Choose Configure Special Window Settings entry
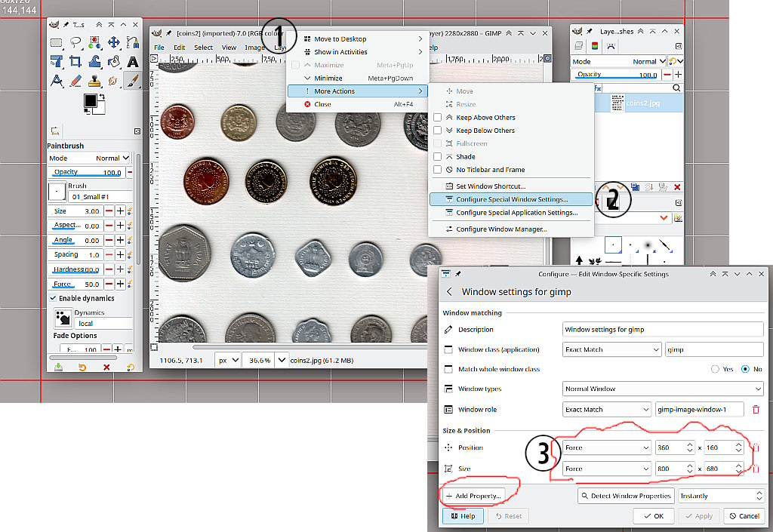Image resolution: width=773 pixels, height=532 pixels. [x=512, y=199]
